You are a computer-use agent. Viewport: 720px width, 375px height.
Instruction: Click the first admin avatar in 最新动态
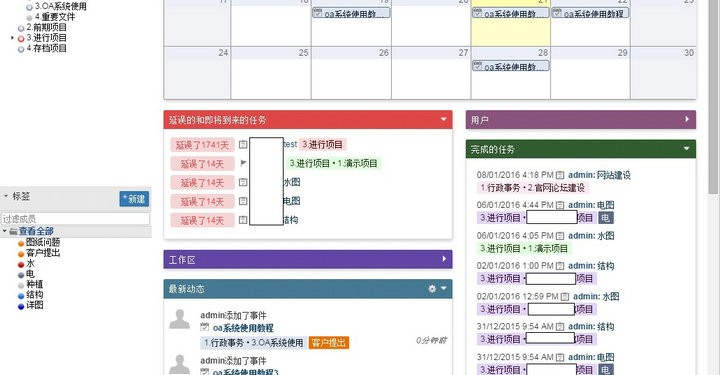(x=179, y=319)
